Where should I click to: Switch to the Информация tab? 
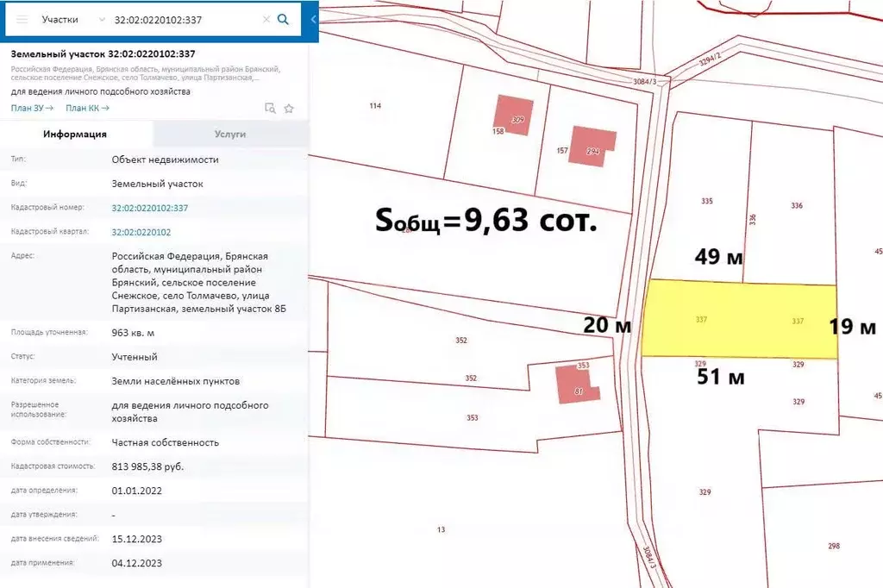click(x=76, y=134)
